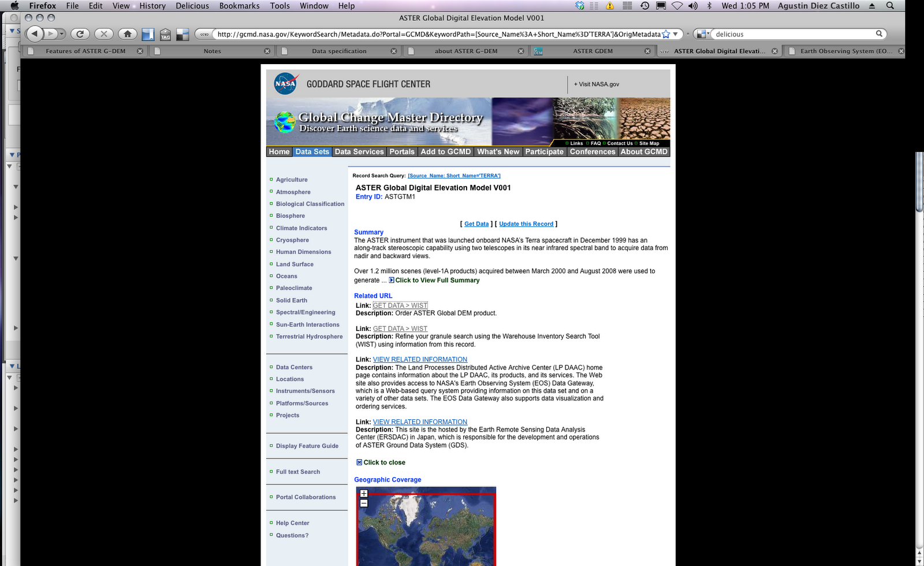
Task: Zoom in on the coverage map
Action: pos(364,493)
